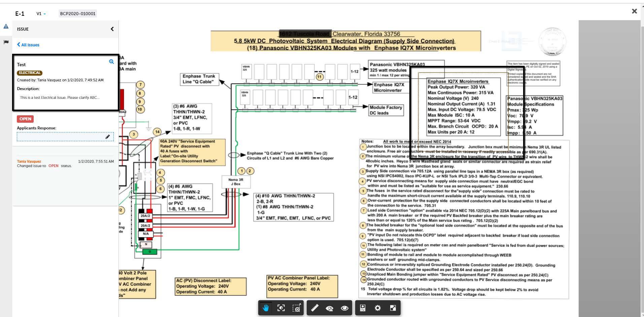Open the flag sidebar tab
Viewport: 644px width, 317px height.
point(6,42)
